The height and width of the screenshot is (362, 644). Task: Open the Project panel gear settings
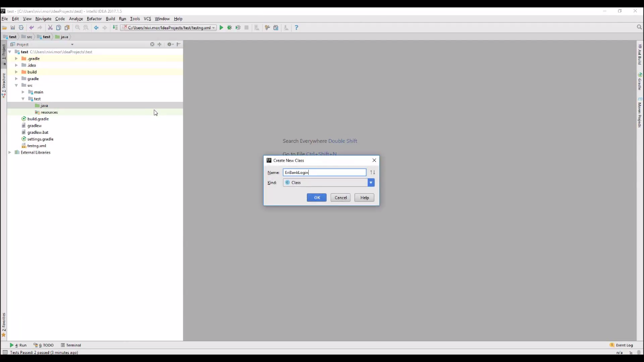click(170, 44)
